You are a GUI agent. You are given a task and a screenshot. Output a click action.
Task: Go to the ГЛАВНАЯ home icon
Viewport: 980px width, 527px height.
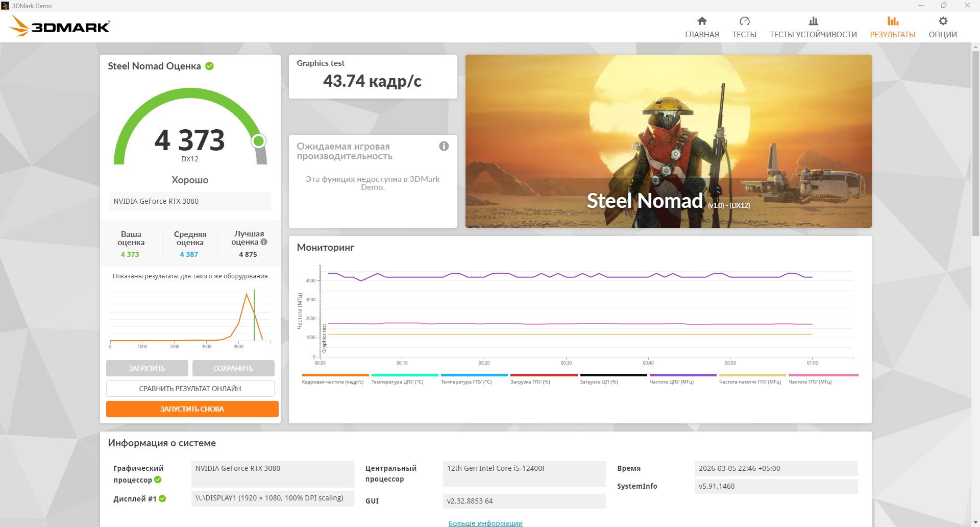[x=702, y=21]
